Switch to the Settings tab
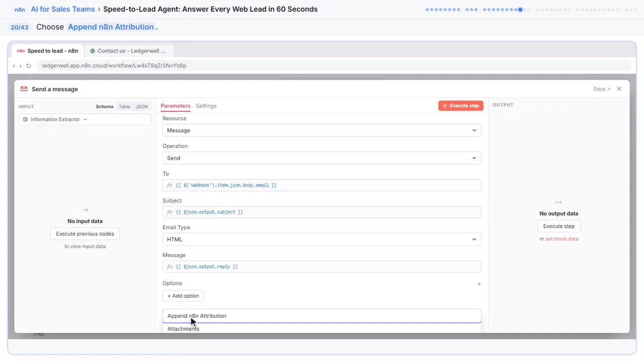 (x=206, y=106)
